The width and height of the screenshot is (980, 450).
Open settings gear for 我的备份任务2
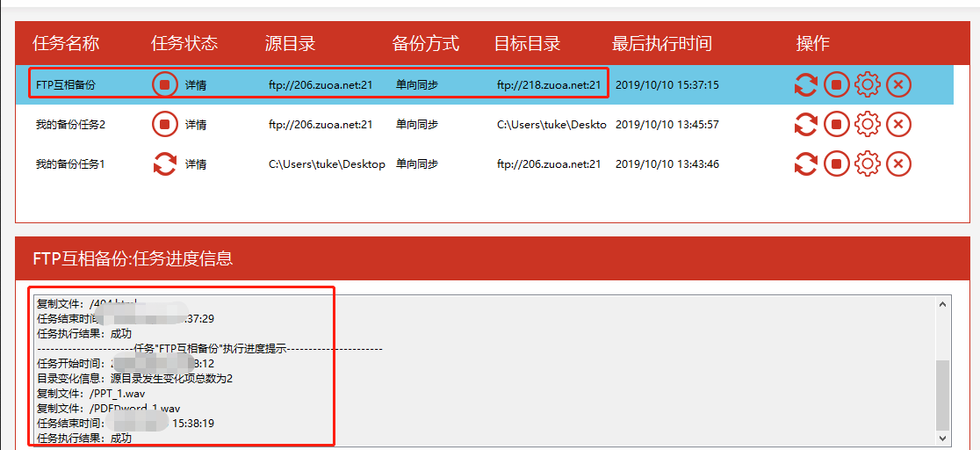tap(867, 125)
